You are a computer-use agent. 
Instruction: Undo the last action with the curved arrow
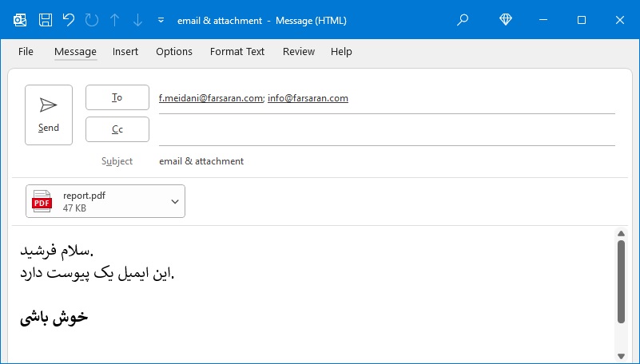coord(69,20)
